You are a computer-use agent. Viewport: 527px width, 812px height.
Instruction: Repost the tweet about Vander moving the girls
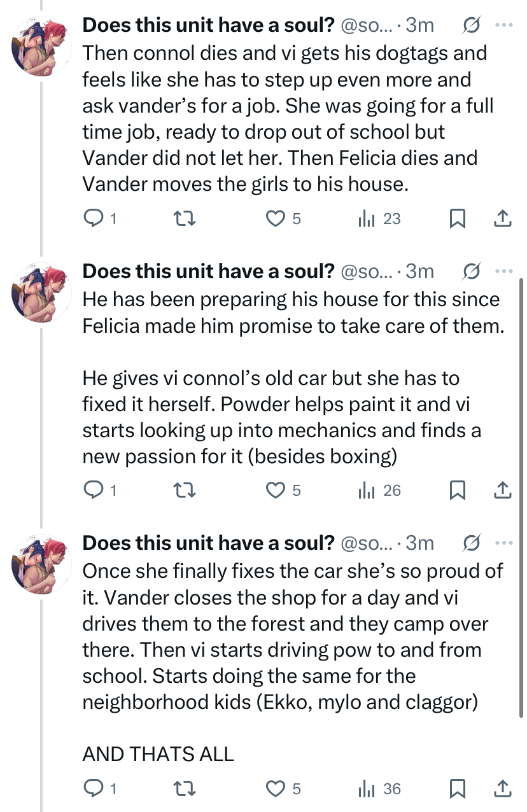click(185, 219)
